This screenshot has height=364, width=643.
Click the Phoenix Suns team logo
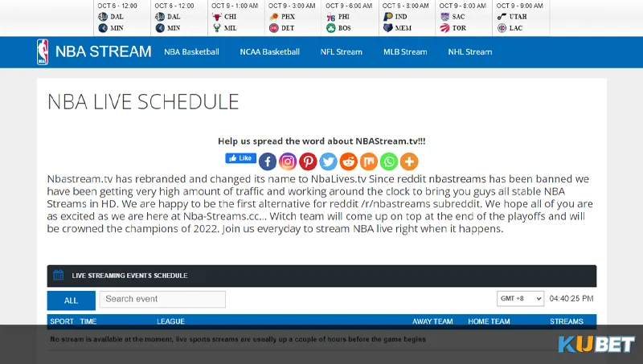pos(274,17)
